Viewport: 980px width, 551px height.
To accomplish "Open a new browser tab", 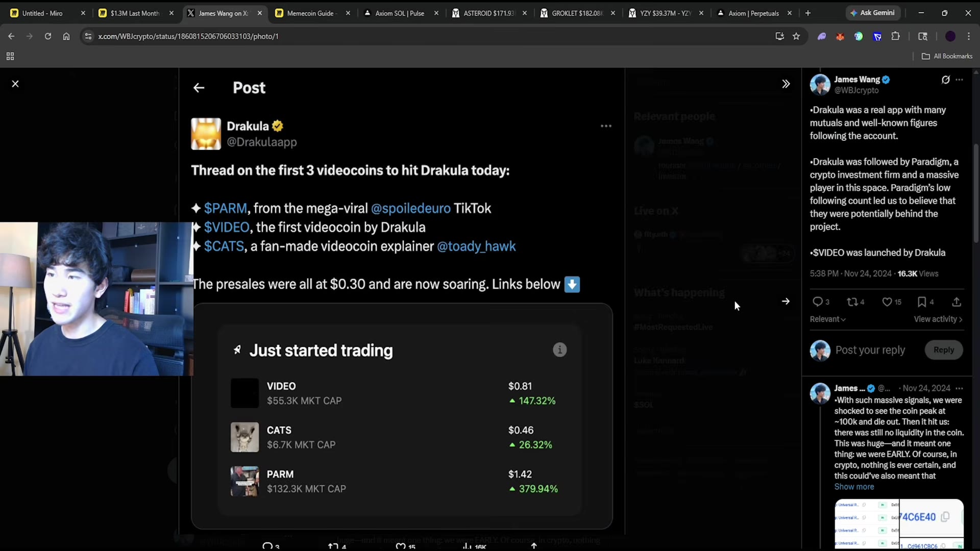I will pyautogui.click(x=807, y=13).
